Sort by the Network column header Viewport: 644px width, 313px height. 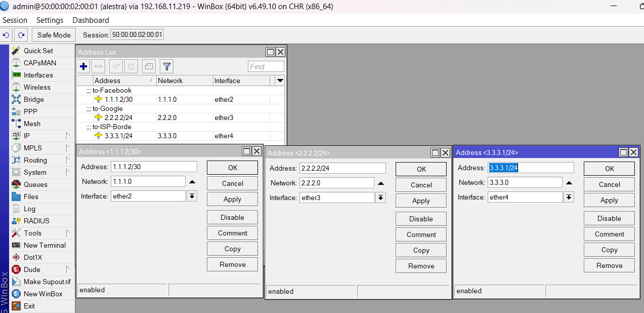click(185, 81)
